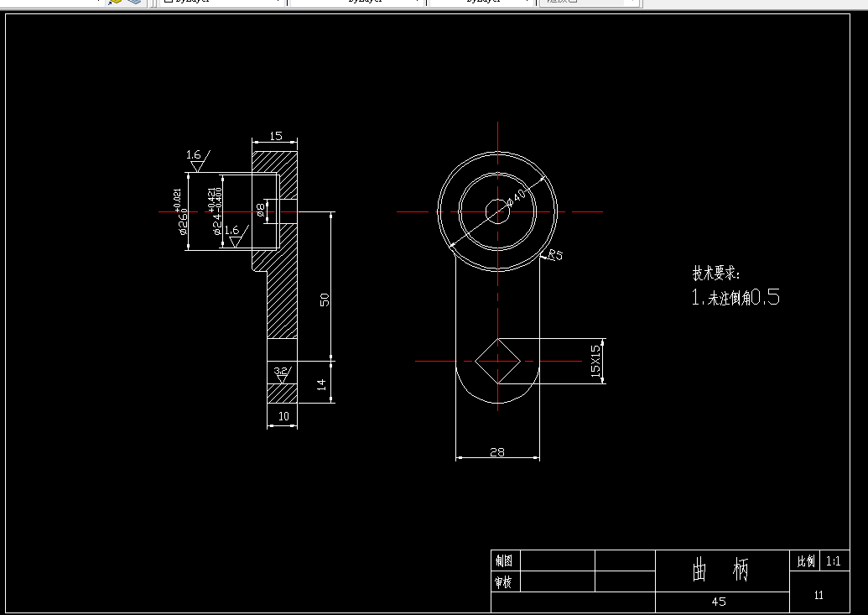Select the 15X15 square hole dimension
The image size is (868, 615).
595,361
